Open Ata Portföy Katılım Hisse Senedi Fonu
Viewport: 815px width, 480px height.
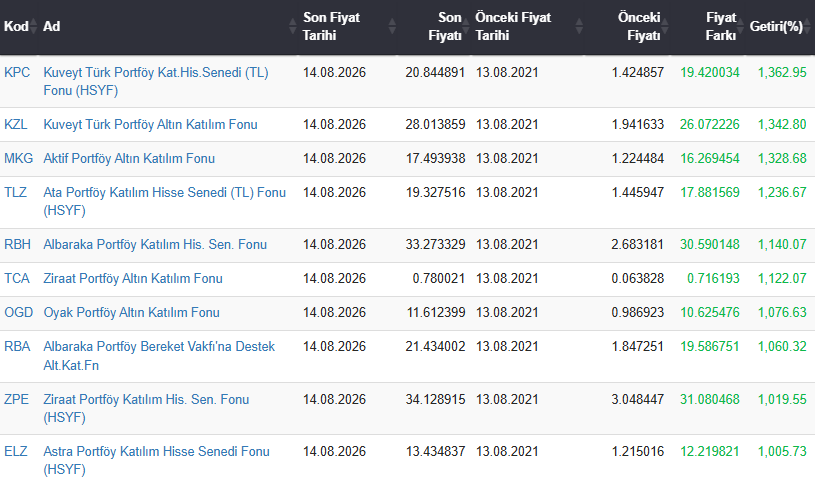(165, 201)
